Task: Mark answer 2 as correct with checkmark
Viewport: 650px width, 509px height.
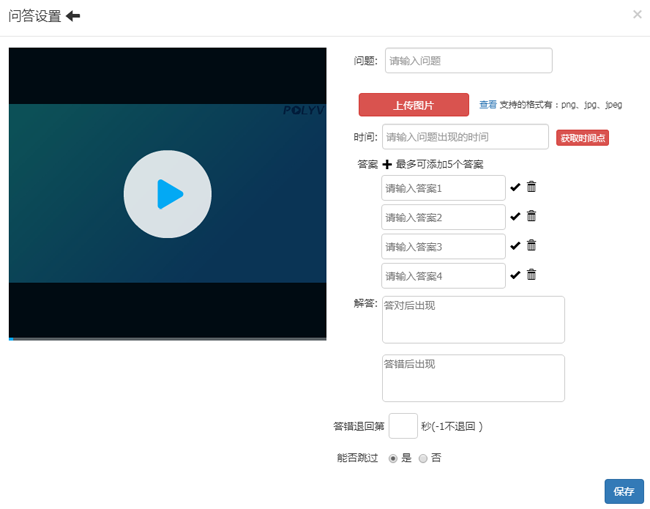Action: click(515, 216)
